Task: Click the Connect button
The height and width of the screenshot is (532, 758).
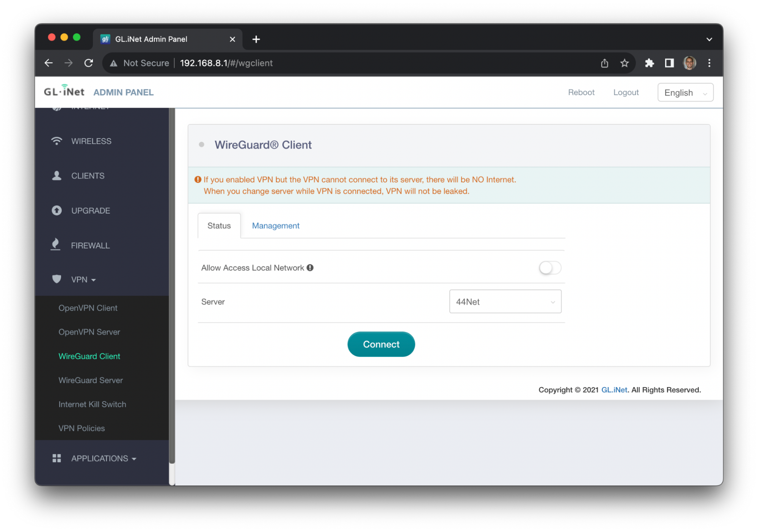Action: pyautogui.click(x=381, y=344)
